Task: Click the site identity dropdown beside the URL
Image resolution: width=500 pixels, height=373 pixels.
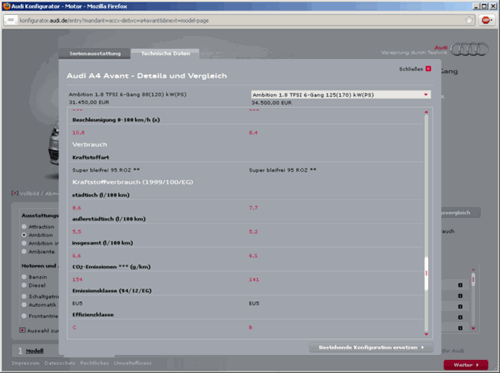Action: click(x=11, y=20)
